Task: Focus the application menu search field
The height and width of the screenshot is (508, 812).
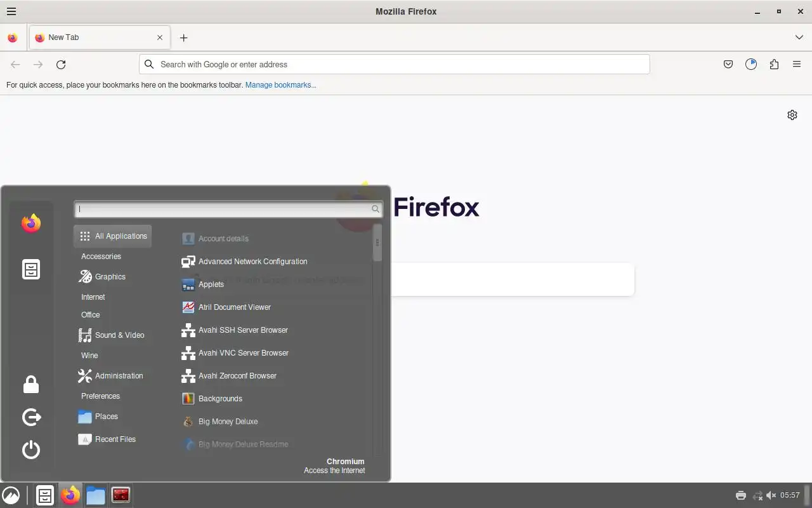Action: [228, 209]
